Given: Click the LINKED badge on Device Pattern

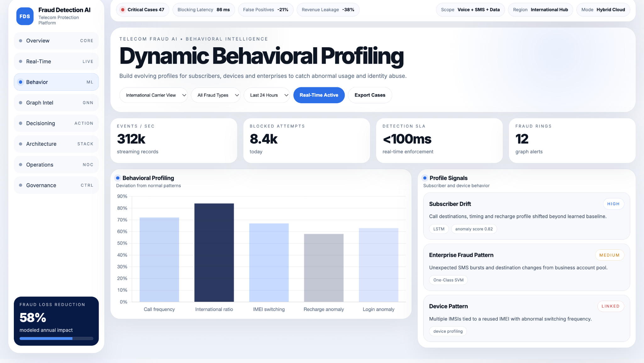Looking at the screenshot, I should 610,306.
